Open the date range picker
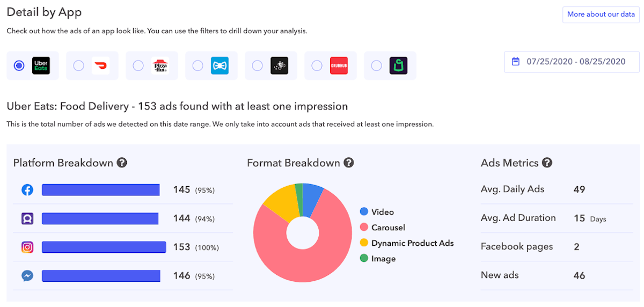The height and width of the screenshot is (307, 644). click(575, 62)
